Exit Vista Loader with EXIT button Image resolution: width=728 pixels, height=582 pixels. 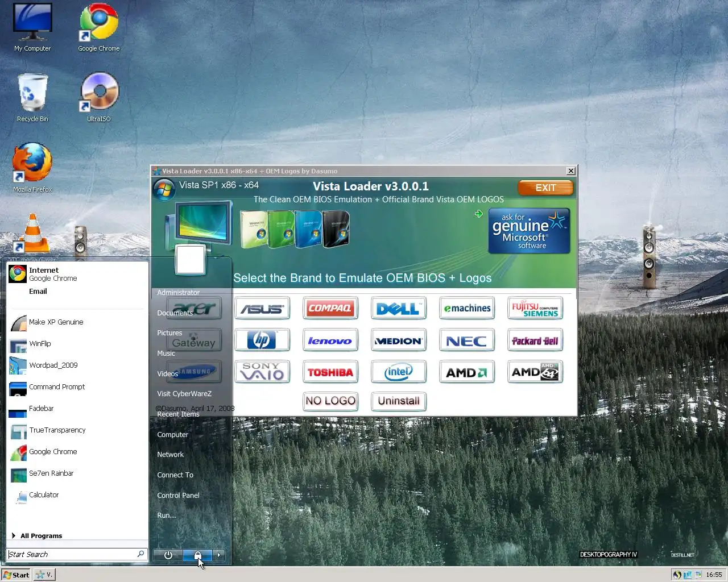tap(545, 188)
